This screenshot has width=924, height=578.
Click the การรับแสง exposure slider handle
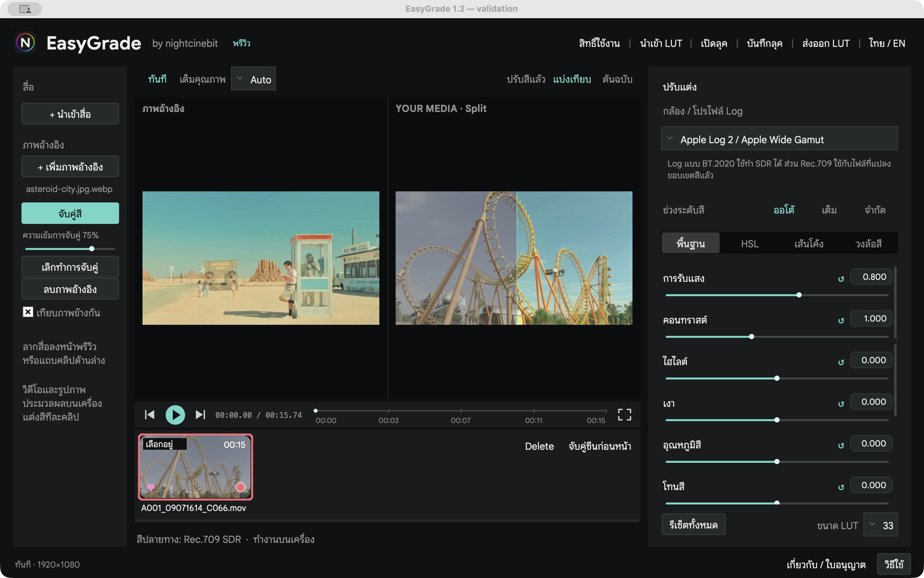pos(799,295)
